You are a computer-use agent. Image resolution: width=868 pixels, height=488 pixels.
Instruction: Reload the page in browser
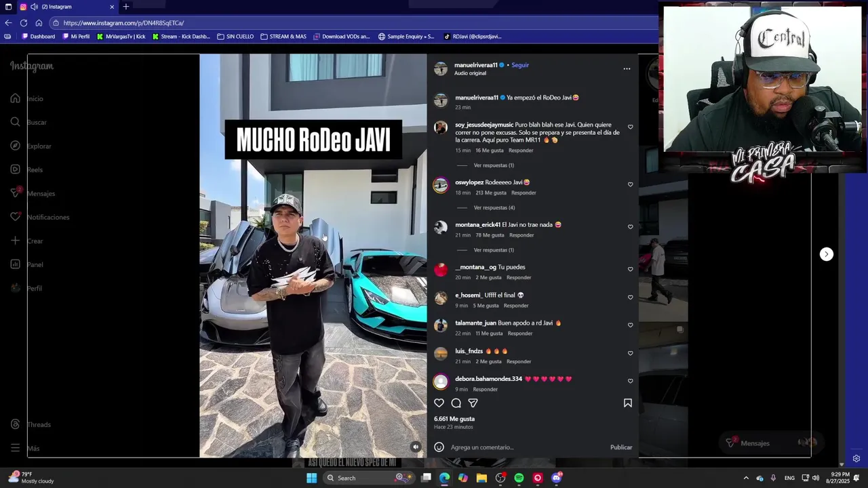(x=24, y=22)
